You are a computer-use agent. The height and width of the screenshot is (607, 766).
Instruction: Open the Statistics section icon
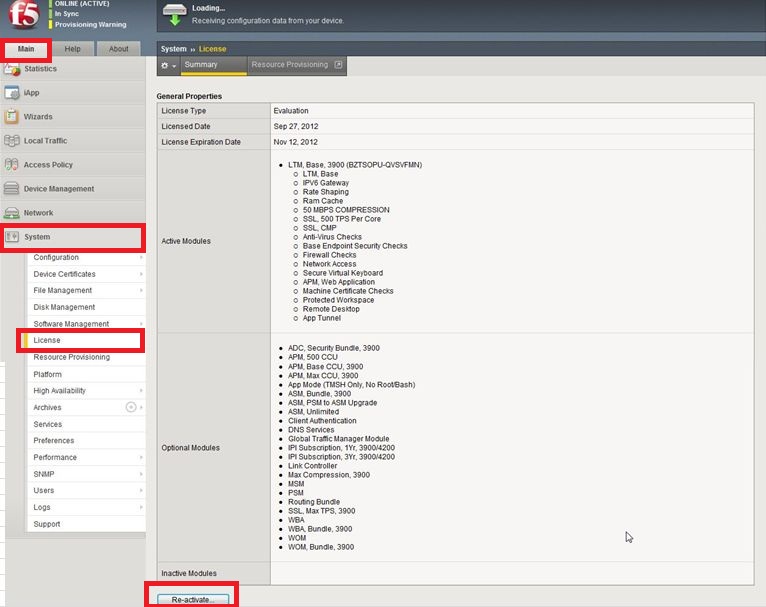[12, 69]
